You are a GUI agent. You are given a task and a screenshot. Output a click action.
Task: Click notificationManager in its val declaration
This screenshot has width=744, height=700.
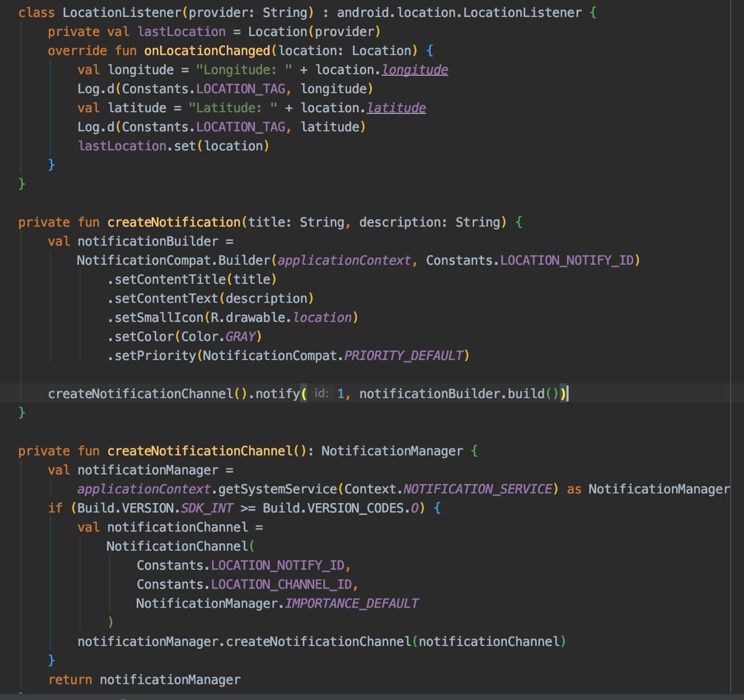click(x=148, y=470)
